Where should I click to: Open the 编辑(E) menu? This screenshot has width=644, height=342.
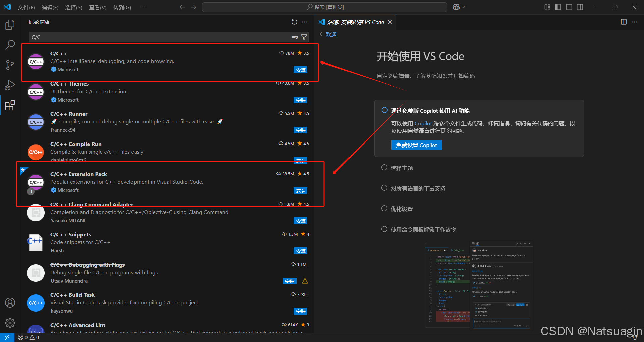50,7
